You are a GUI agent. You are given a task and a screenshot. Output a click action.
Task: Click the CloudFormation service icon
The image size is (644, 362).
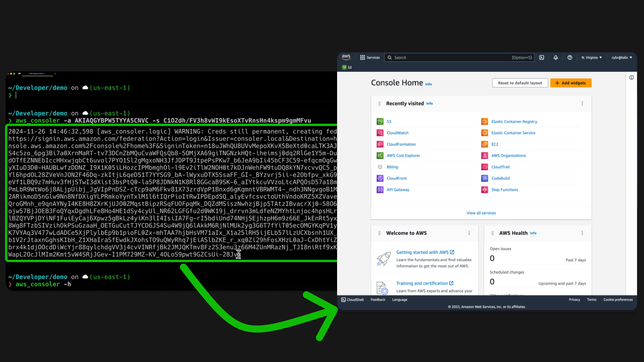(x=380, y=144)
